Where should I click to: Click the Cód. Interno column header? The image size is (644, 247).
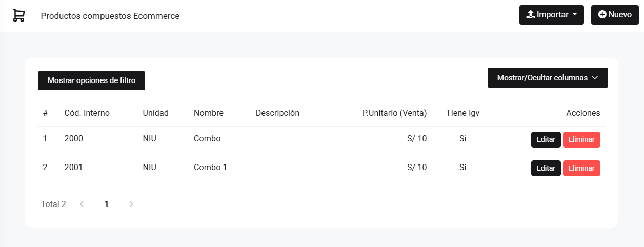[87, 113]
